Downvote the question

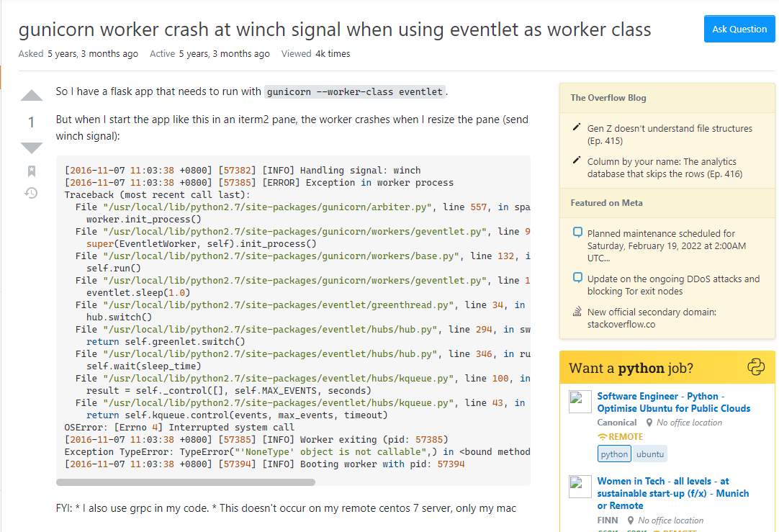(31, 148)
